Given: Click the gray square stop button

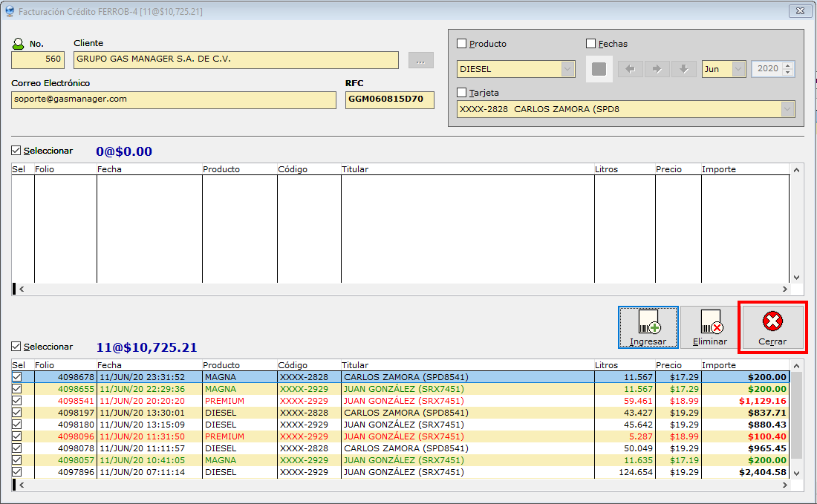Looking at the screenshot, I should [599, 69].
